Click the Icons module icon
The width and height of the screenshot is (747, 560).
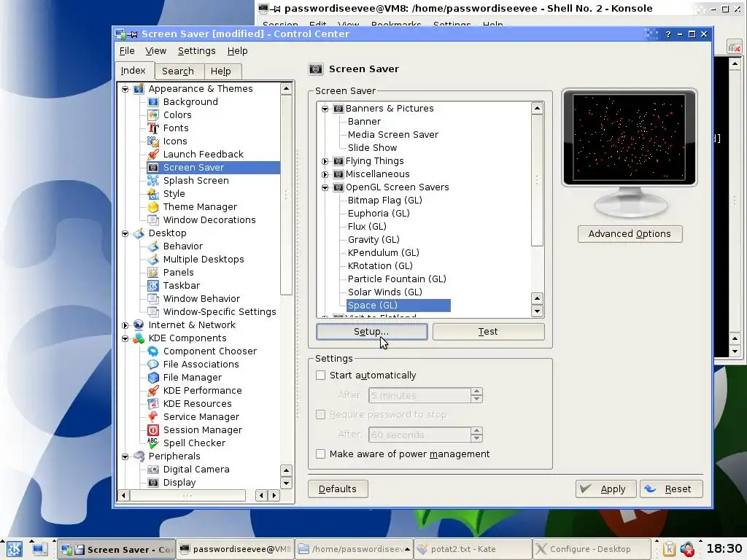pos(153,141)
